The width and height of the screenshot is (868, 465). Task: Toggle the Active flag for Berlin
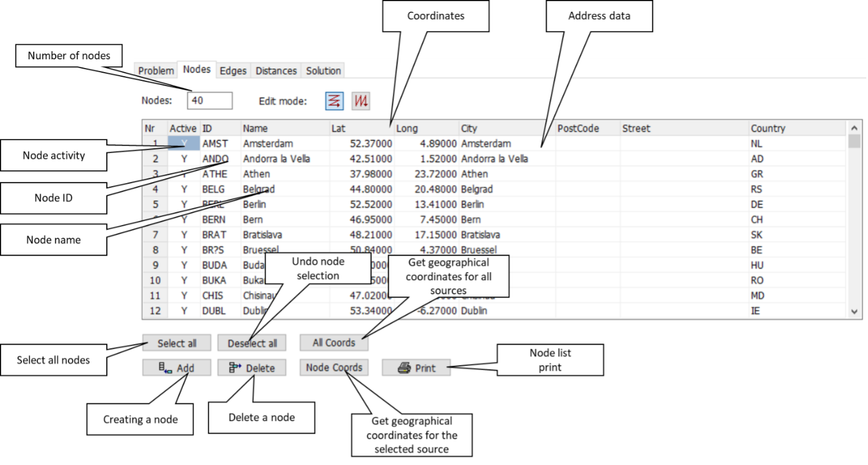tap(184, 204)
